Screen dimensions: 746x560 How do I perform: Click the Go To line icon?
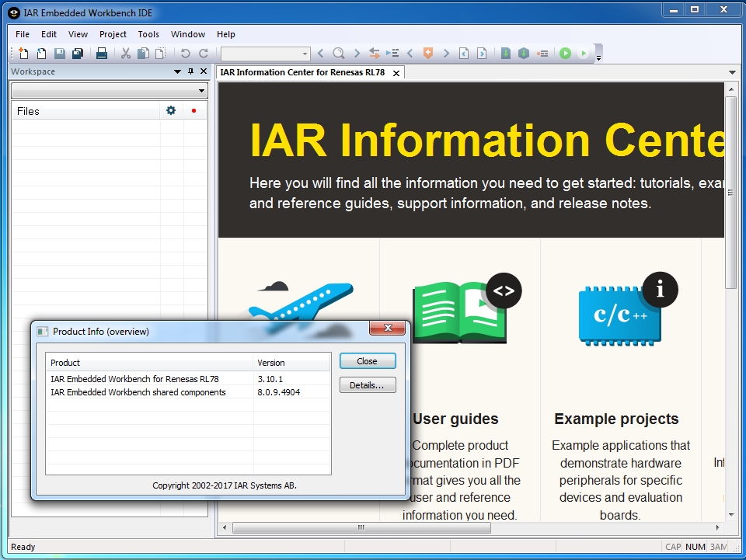click(392, 54)
